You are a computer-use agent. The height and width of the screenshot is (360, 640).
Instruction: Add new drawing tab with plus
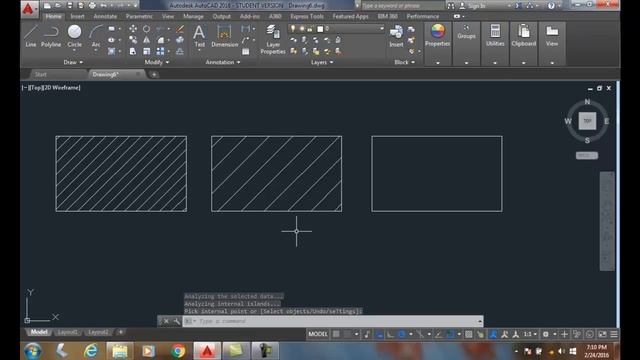[x=154, y=74]
